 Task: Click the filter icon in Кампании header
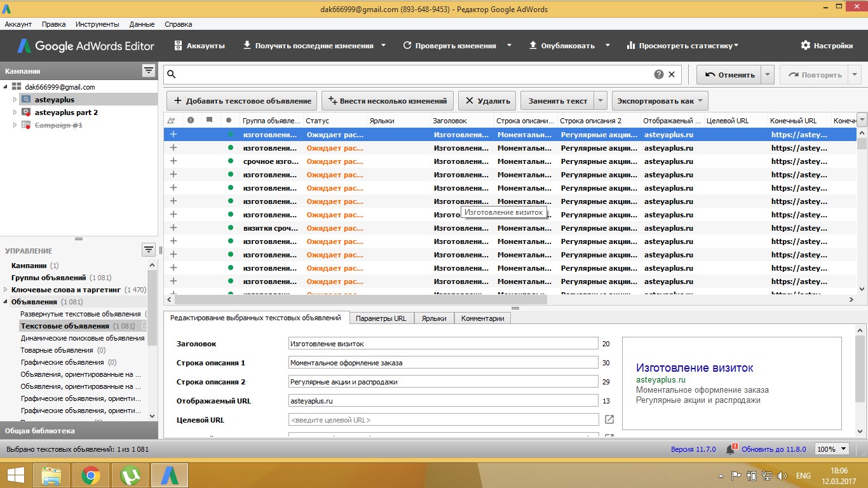[x=149, y=71]
